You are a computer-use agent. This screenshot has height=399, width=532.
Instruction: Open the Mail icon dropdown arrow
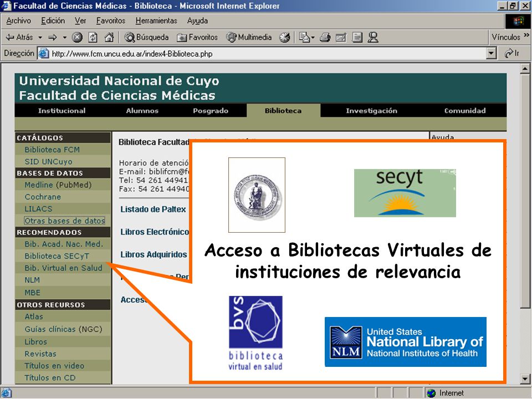pos(313,37)
